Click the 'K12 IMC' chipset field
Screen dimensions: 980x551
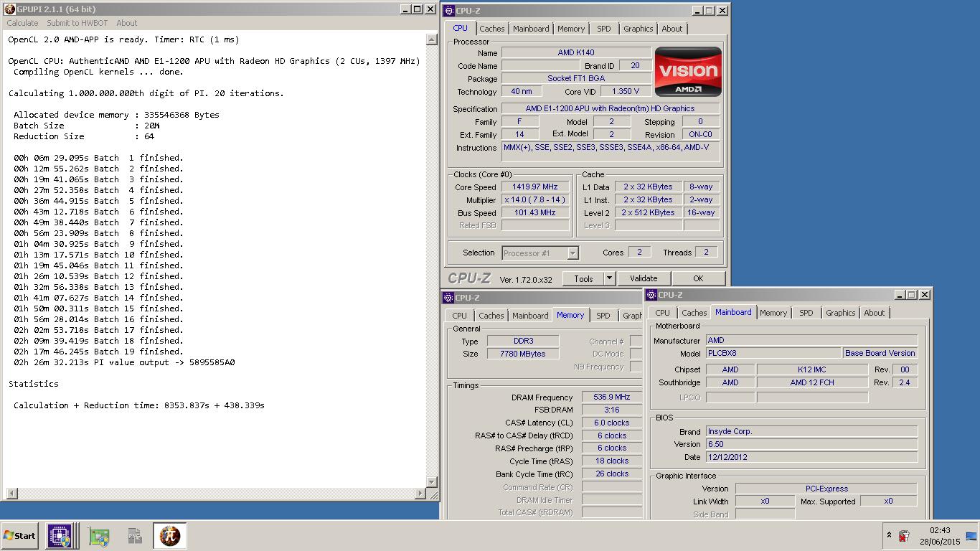(x=812, y=369)
